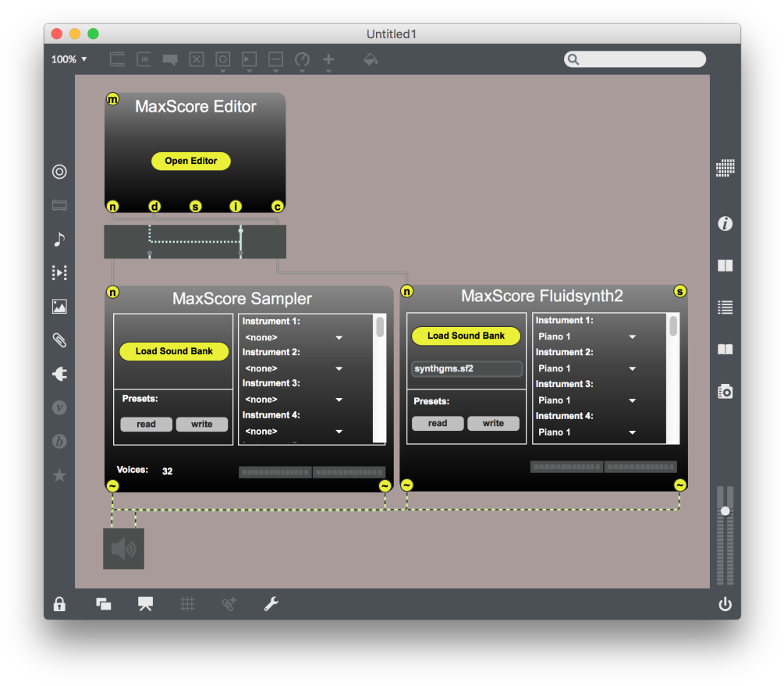The height and width of the screenshot is (686, 784).
Task: Add toggle object from top toolbar
Action: [197, 59]
